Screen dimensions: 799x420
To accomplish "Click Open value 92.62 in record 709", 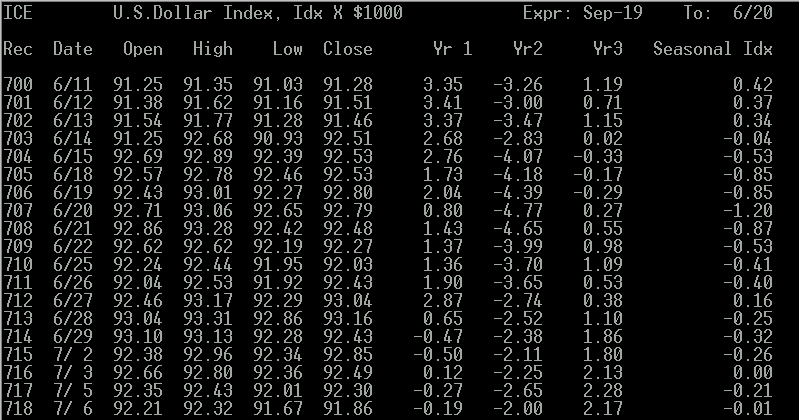I will [138, 246].
